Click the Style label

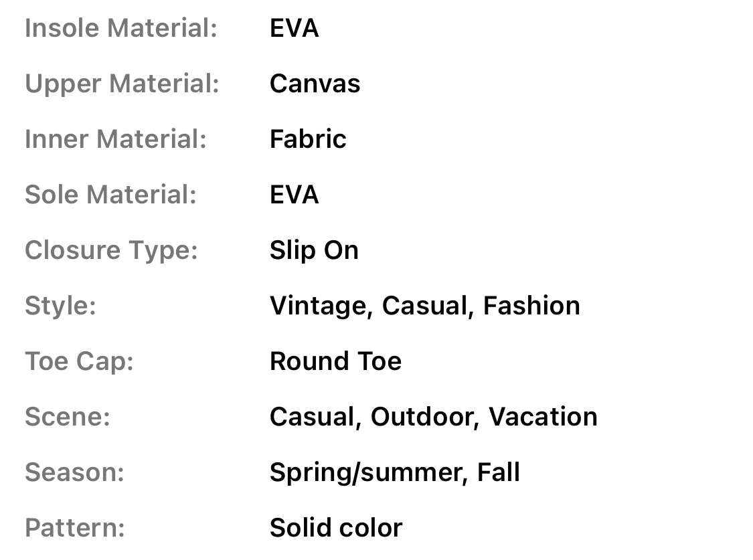tap(60, 306)
